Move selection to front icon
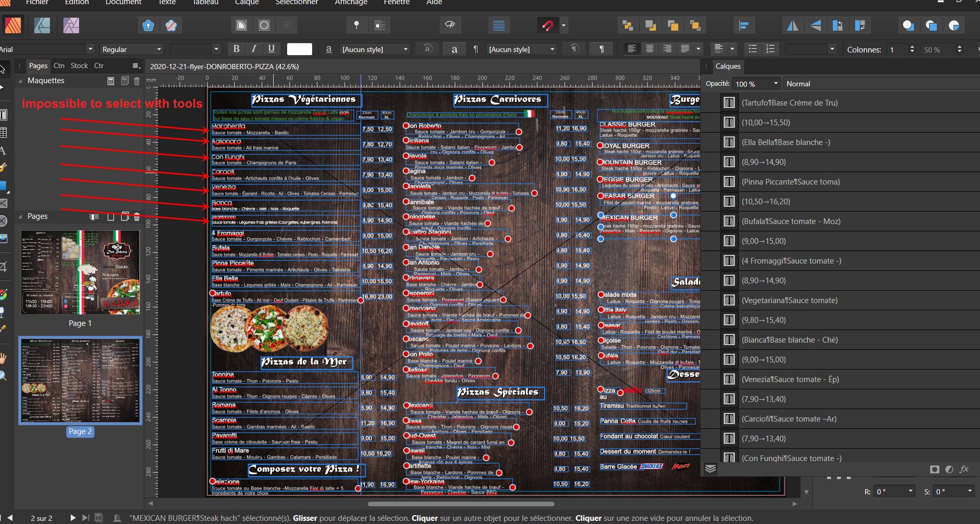 [x=695, y=25]
